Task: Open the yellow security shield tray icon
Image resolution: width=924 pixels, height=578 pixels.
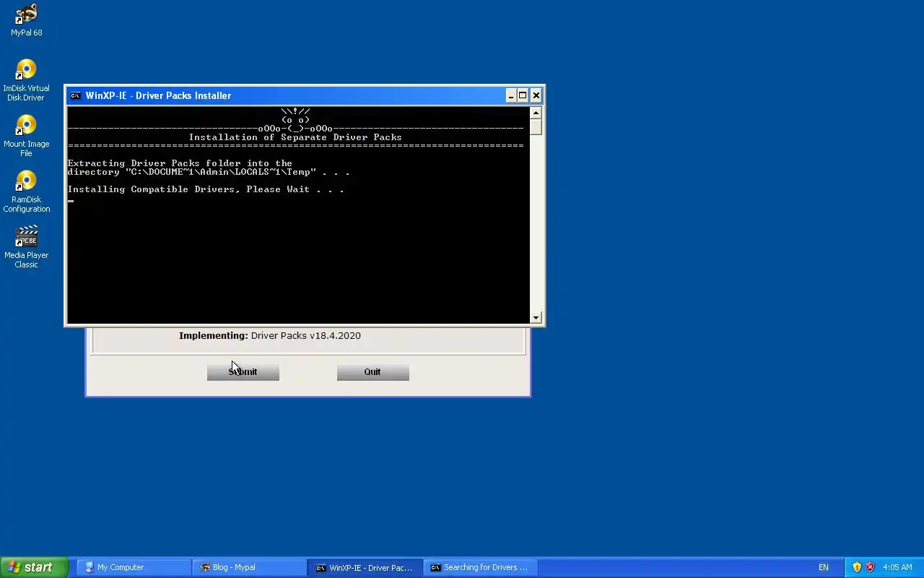Action: (x=857, y=567)
